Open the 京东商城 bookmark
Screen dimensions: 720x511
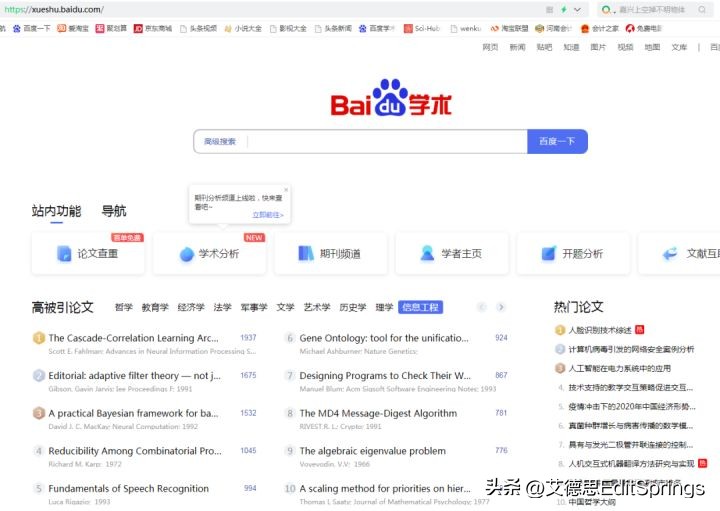pos(152,28)
